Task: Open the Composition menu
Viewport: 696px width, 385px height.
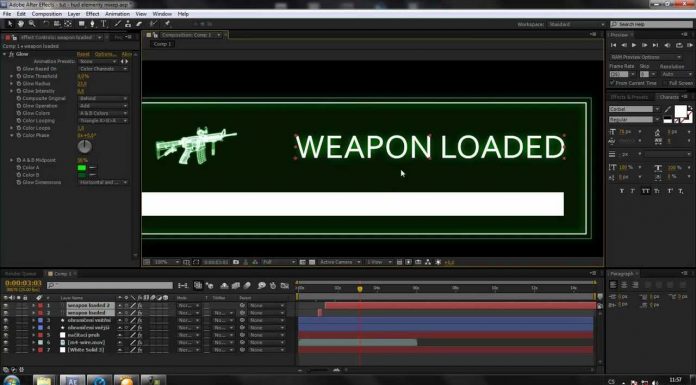Action: click(47, 14)
